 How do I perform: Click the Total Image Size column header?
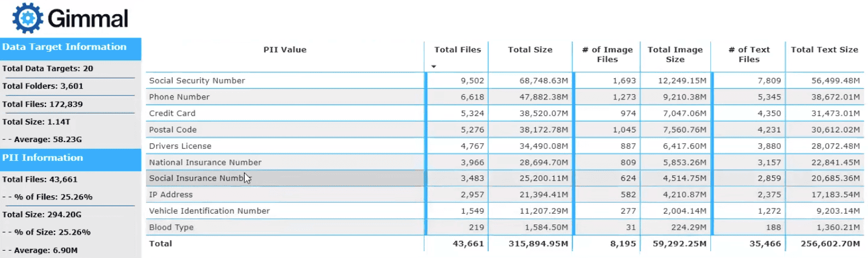pos(675,55)
